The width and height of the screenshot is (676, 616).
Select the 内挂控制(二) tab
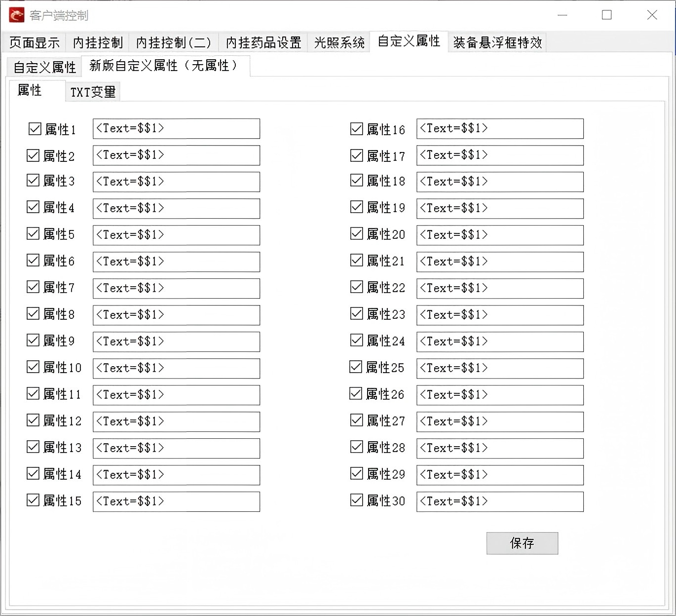pos(174,42)
